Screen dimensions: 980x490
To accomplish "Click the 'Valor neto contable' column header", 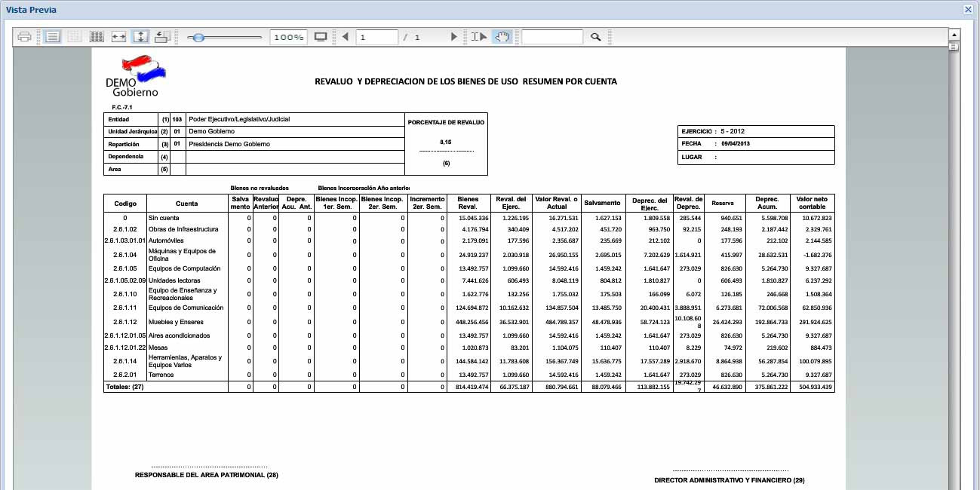I will pos(813,204).
